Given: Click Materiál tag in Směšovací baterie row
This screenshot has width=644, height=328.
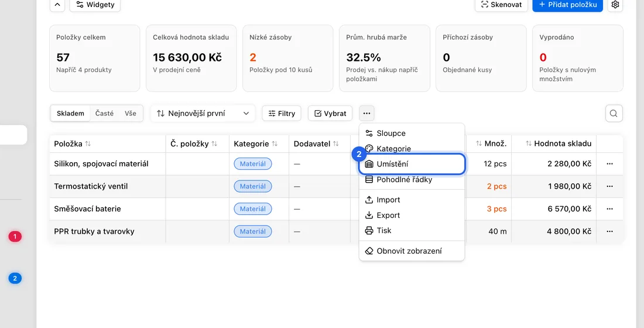Looking at the screenshot, I should 252,209.
